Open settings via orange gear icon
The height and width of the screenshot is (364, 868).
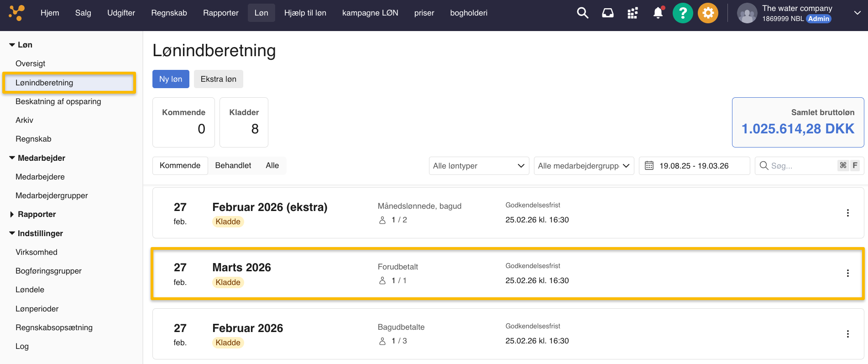(x=708, y=13)
